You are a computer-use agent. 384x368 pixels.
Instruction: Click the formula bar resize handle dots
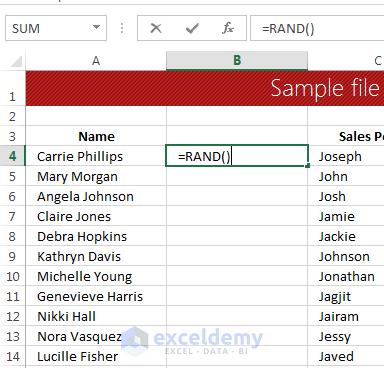pyautogui.click(x=122, y=28)
